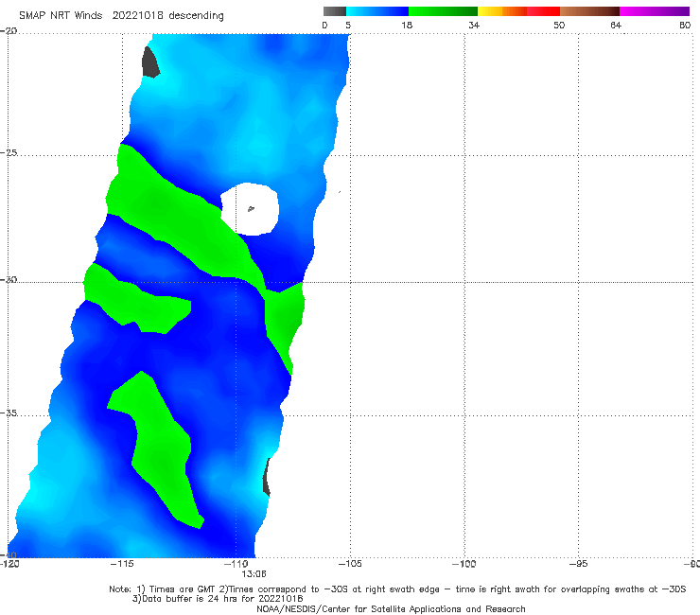Click the longitude axis label '-120'
This screenshot has width=700, height=615.
tap(9, 564)
